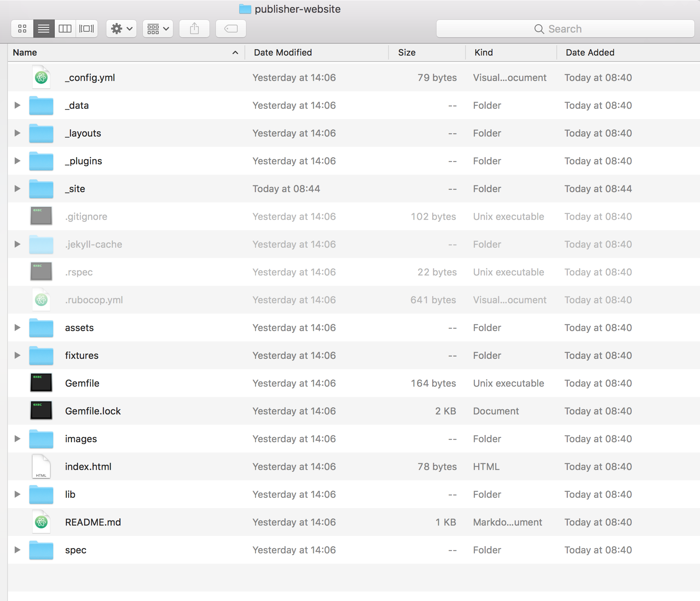The image size is (700, 601).
Task: Expand the lib folder
Action: [x=17, y=494]
